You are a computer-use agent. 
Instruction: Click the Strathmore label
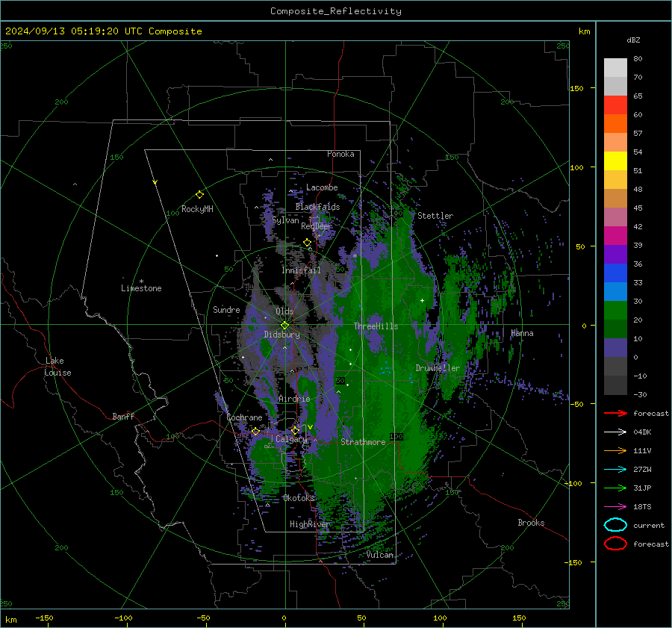click(363, 442)
